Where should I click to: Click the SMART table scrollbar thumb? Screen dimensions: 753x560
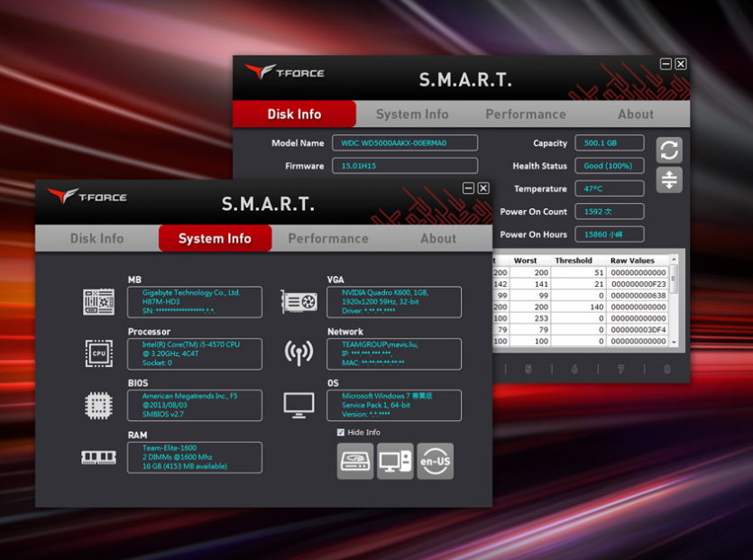click(x=674, y=279)
